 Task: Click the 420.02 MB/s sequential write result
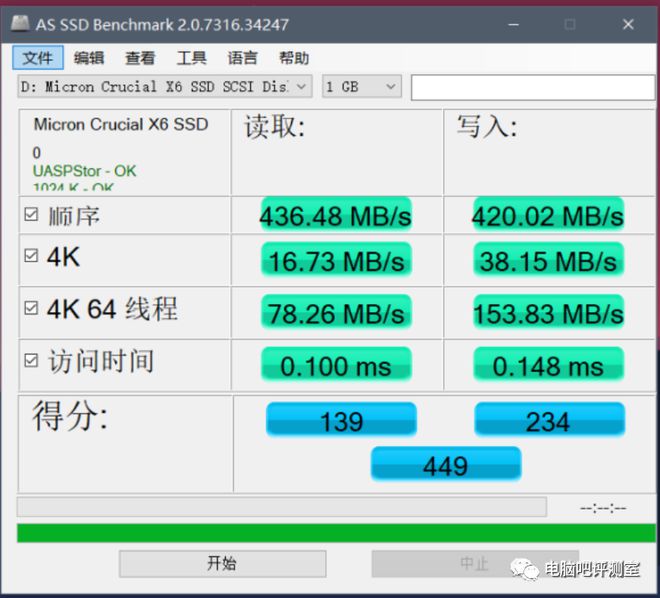(x=548, y=215)
